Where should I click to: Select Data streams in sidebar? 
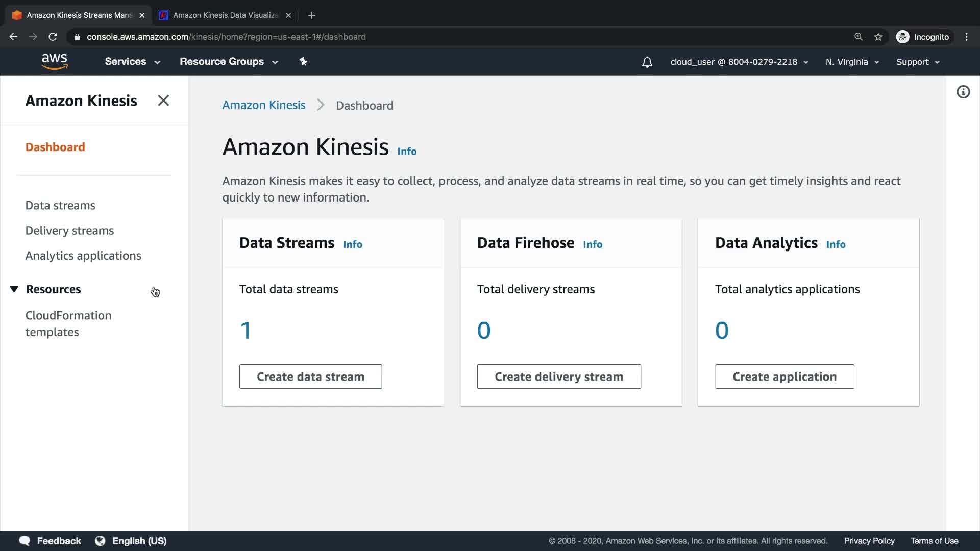click(x=60, y=205)
